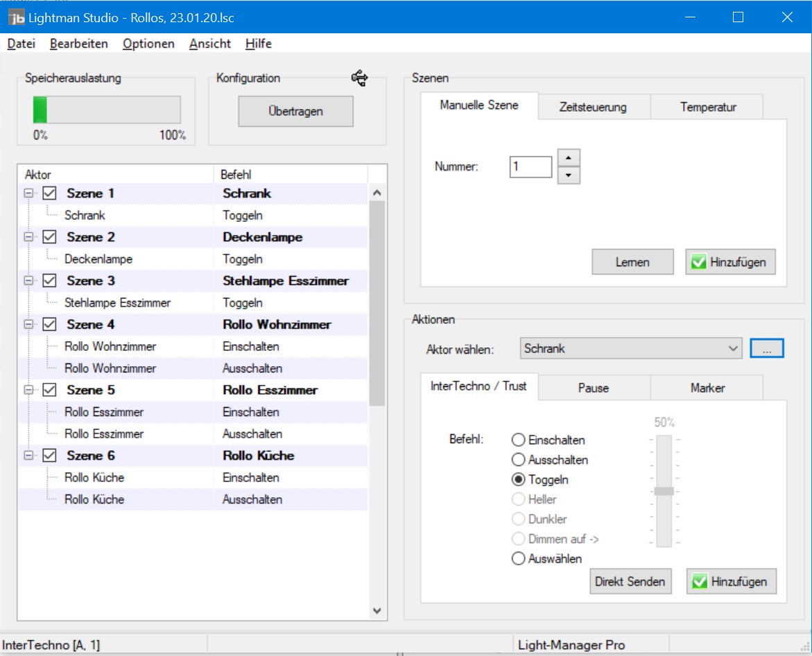Collapse the Szene 5 tree node
This screenshot has height=656, width=812.
28,390
